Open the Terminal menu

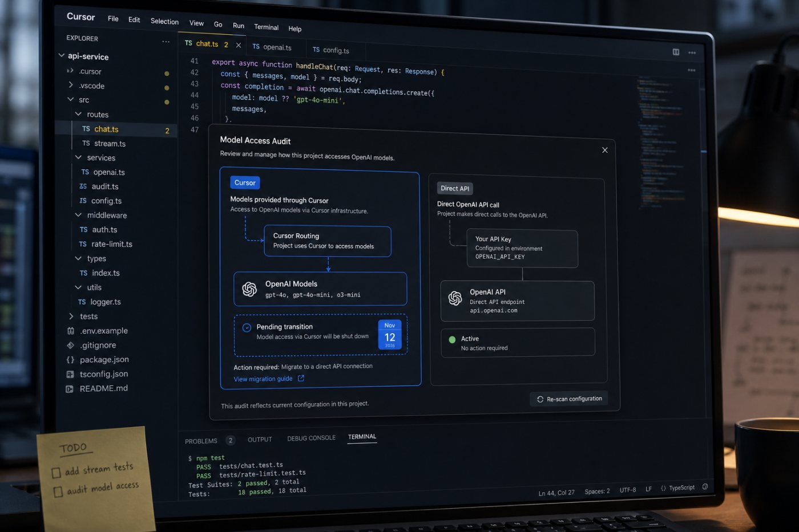coord(266,27)
